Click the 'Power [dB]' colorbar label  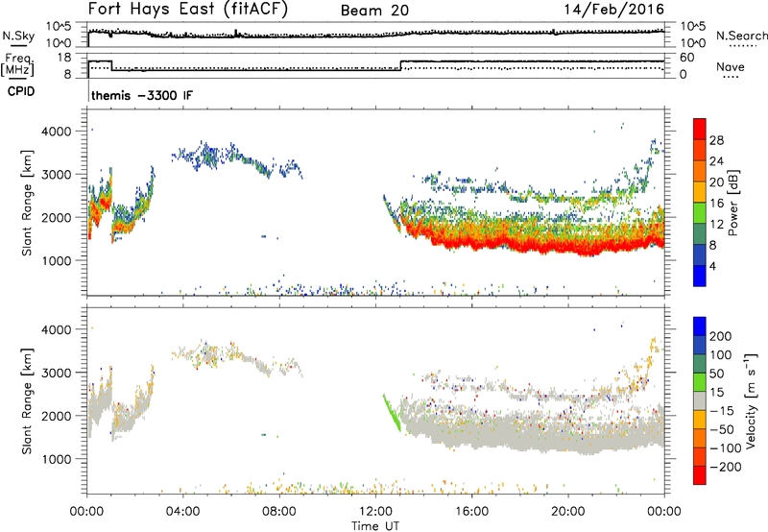732,203
